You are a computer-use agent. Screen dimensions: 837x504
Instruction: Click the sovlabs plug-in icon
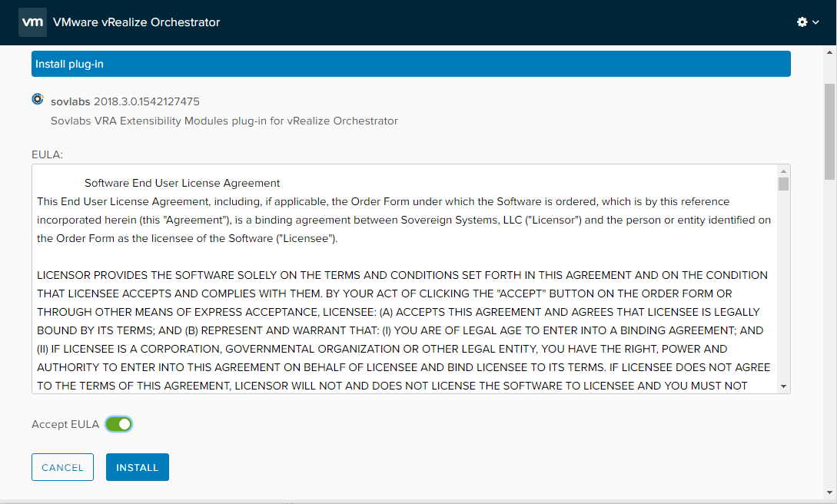click(38, 100)
